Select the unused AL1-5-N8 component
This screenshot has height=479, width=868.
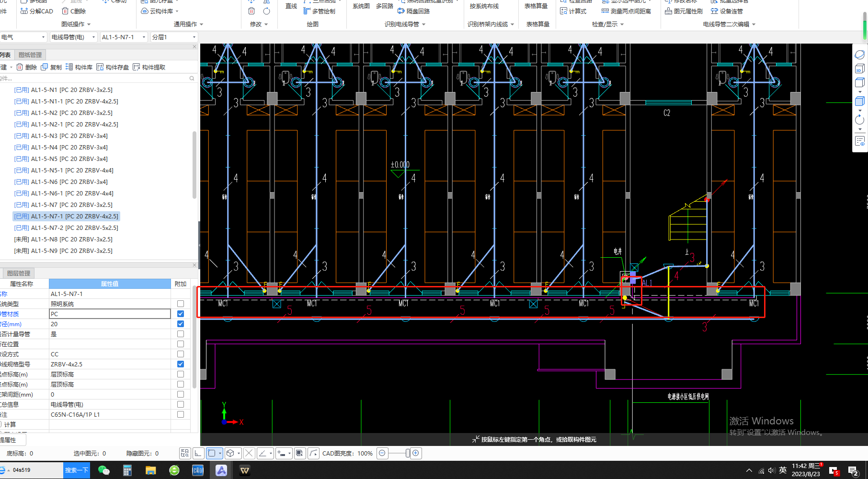(x=63, y=239)
